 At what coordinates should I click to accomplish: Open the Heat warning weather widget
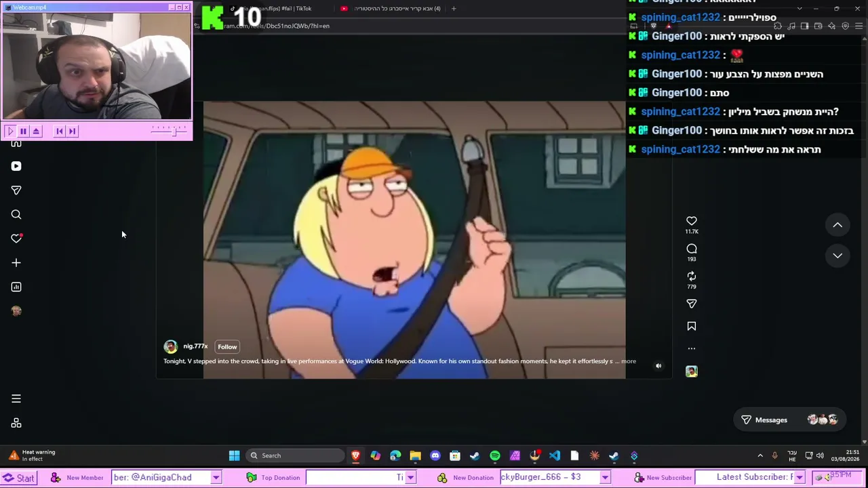[33, 455]
